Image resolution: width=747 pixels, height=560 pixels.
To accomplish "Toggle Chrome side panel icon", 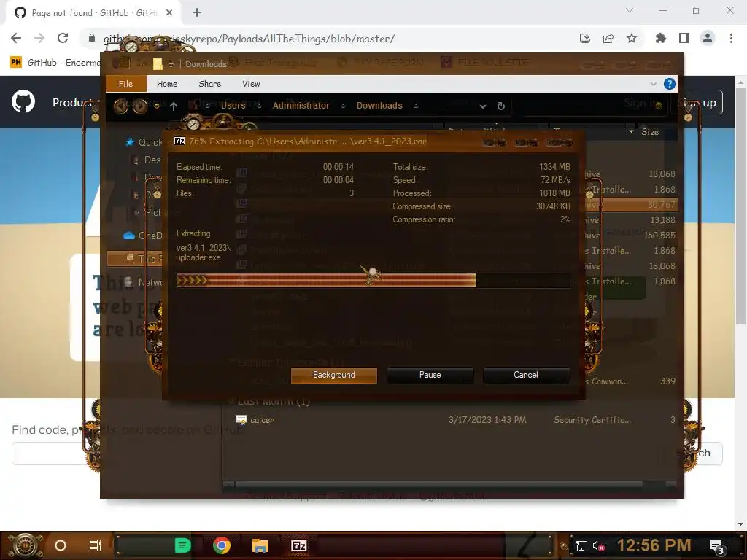I will tap(684, 38).
